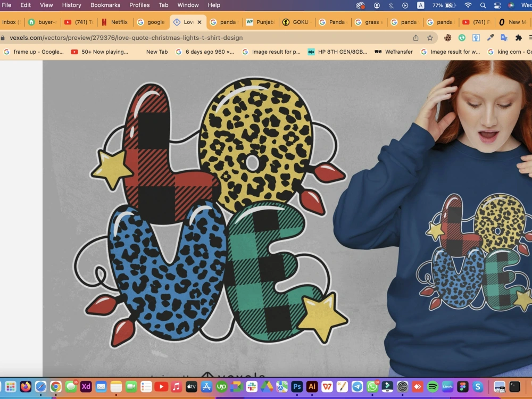Open Spotlight search in the menu bar
The height and width of the screenshot is (399, 532).
coord(483,5)
